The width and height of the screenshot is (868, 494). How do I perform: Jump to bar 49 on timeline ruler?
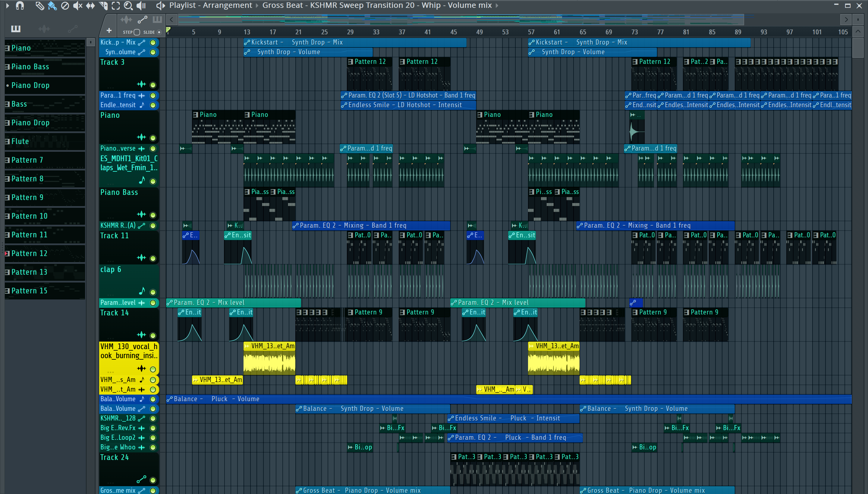point(479,32)
